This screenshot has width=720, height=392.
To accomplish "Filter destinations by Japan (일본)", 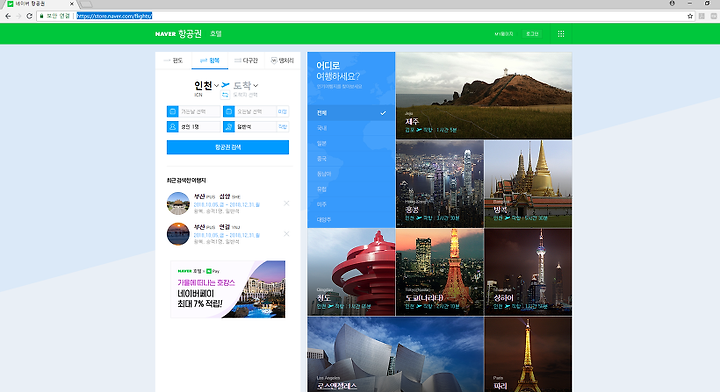I will pyautogui.click(x=351, y=143).
